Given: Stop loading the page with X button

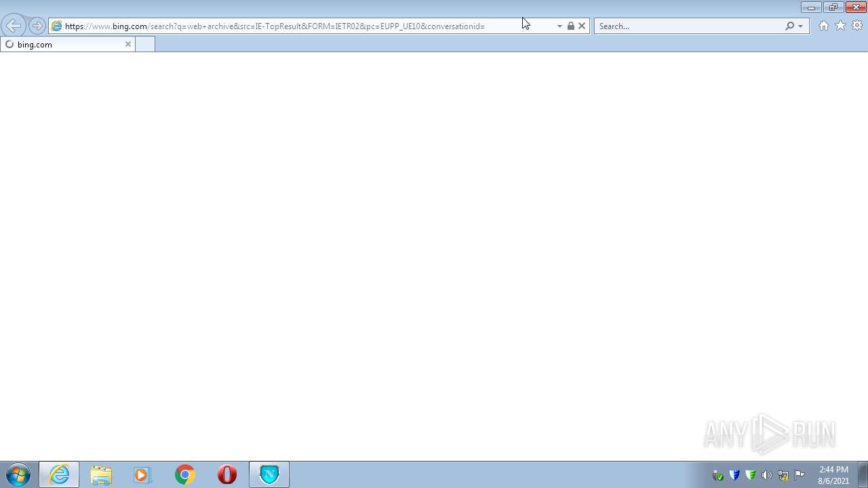Looking at the screenshot, I should [x=582, y=26].
